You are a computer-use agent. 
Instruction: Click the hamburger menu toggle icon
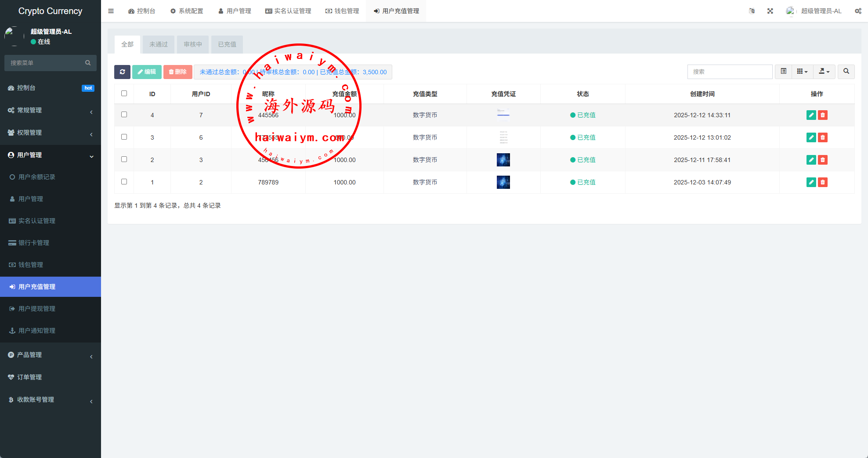[111, 11]
